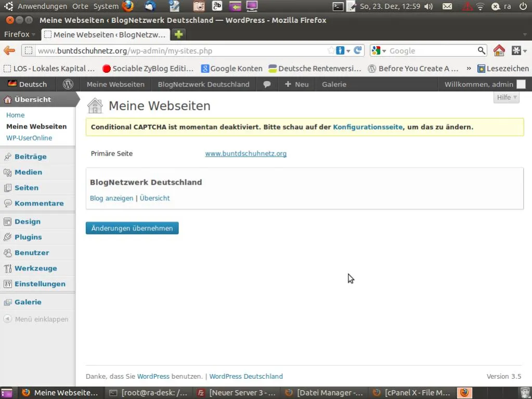Open the mail envelope indicator

point(447,6)
